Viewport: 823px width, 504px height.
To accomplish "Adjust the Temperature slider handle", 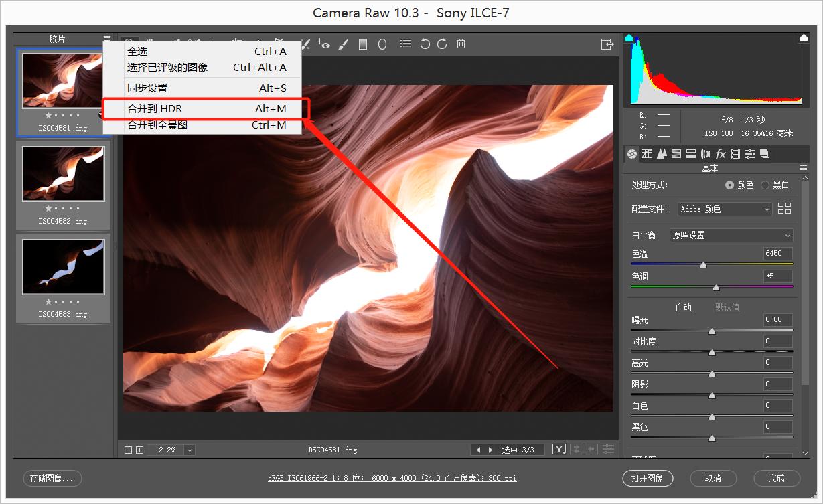I will coord(703,265).
